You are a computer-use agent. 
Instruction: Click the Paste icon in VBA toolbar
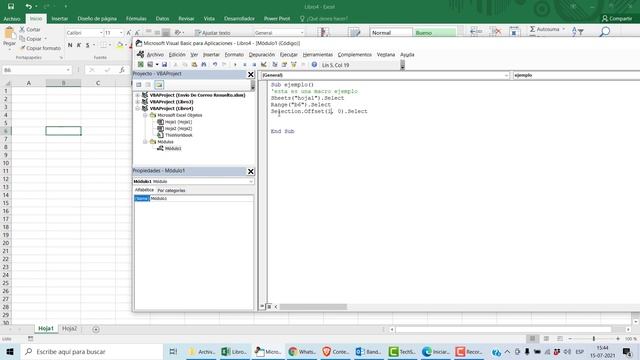pos(194,64)
